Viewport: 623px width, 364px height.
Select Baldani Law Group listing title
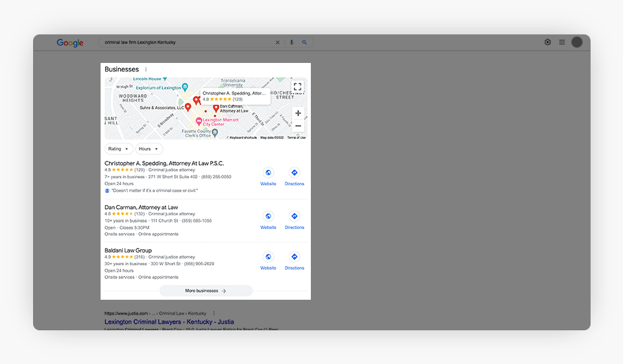pos(128,250)
